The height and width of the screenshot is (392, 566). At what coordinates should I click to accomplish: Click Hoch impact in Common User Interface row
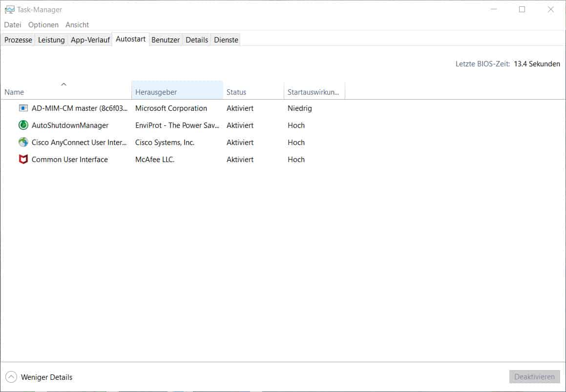[x=296, y=159]
